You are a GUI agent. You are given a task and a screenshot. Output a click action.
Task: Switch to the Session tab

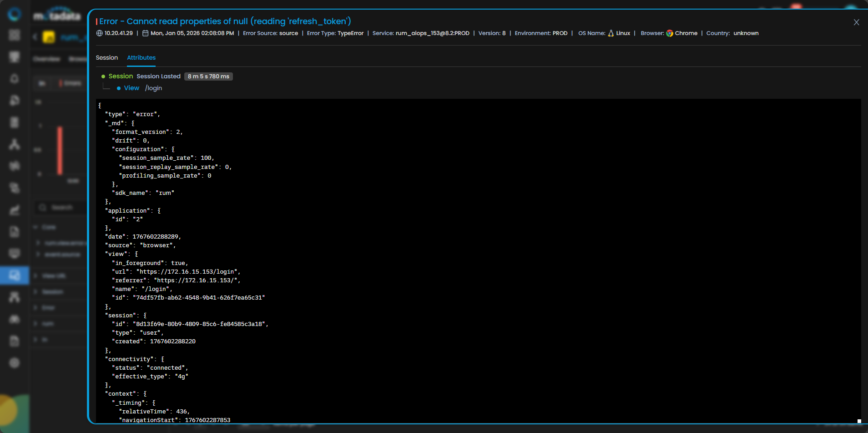coord(106,58)
